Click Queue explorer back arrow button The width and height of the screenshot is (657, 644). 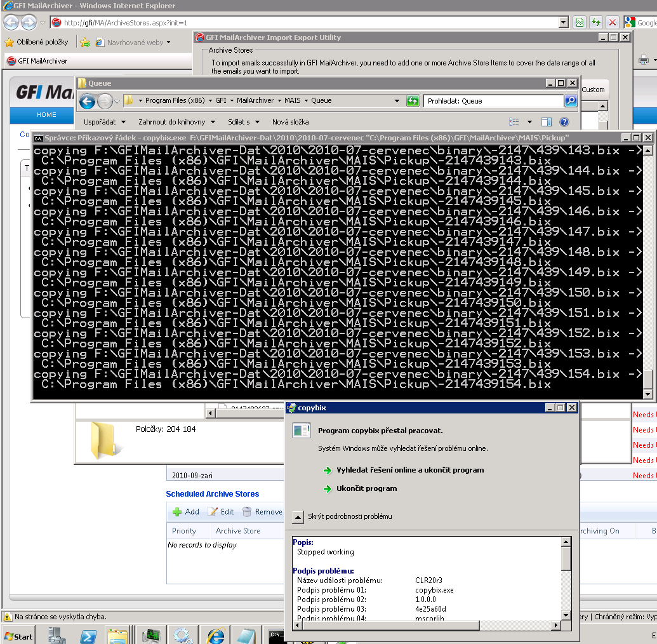coord(87,101)
